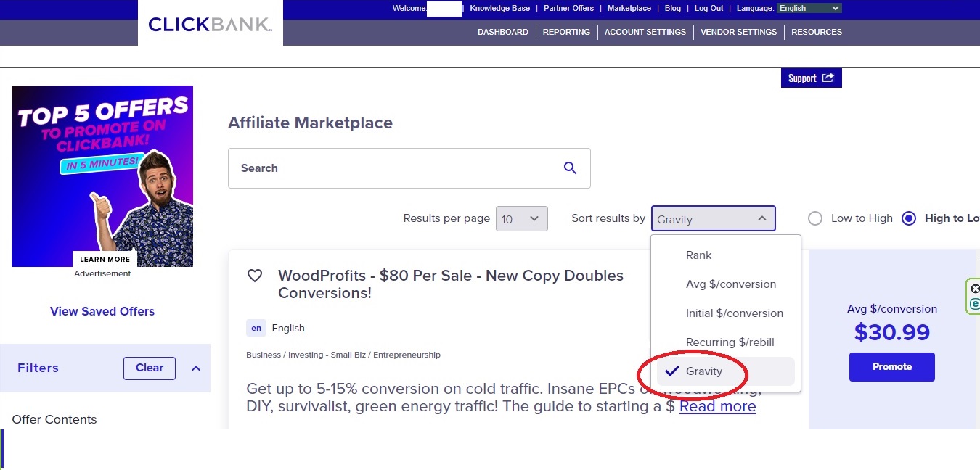980x470 pixels.
Task: Click the ClickBank logo
Action: pos(210,24)
